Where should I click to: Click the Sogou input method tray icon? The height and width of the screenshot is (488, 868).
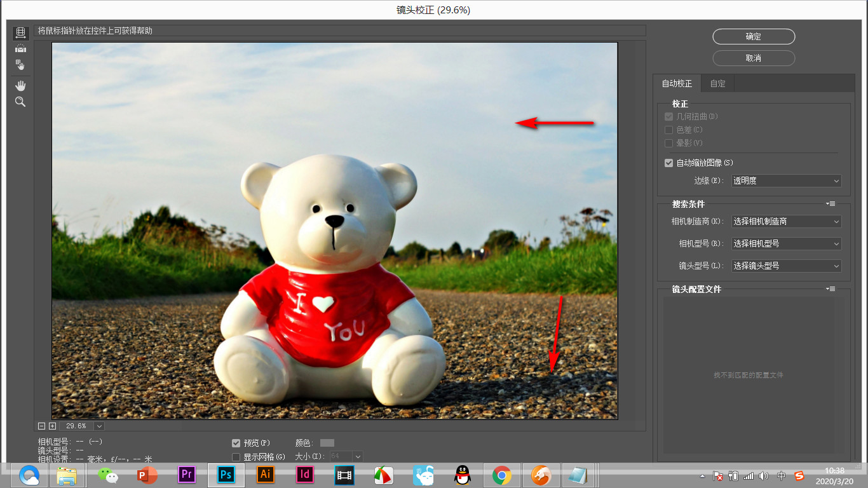tap(799, 475)
